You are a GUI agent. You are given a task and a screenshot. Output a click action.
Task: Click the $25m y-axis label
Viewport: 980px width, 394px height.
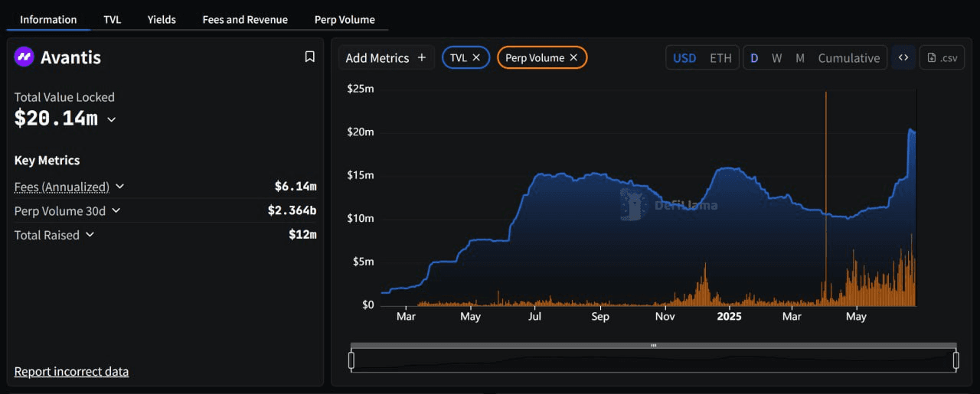360,89
